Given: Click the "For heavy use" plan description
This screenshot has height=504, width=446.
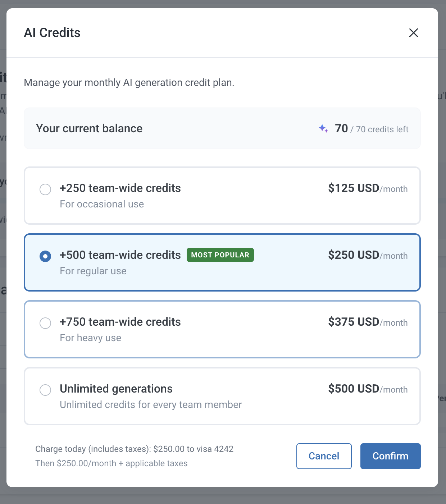Looking at the screenshot, I should click(91, 338).
